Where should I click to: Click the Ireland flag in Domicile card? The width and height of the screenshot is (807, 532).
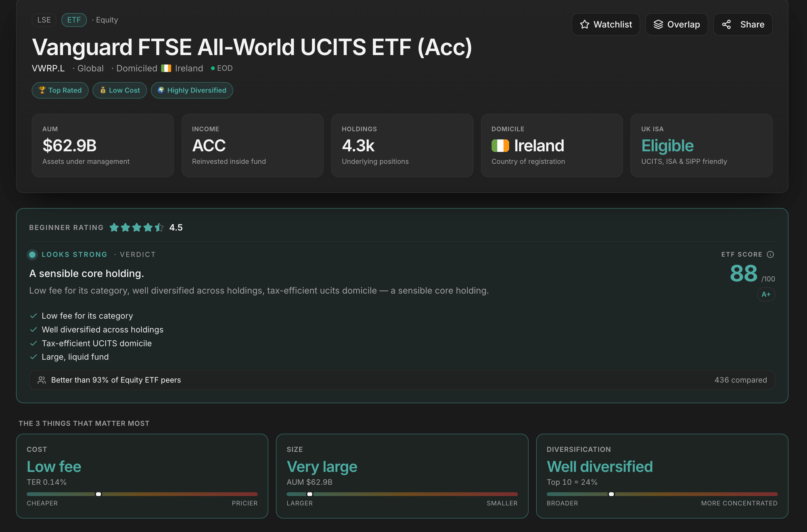point(500,146)
